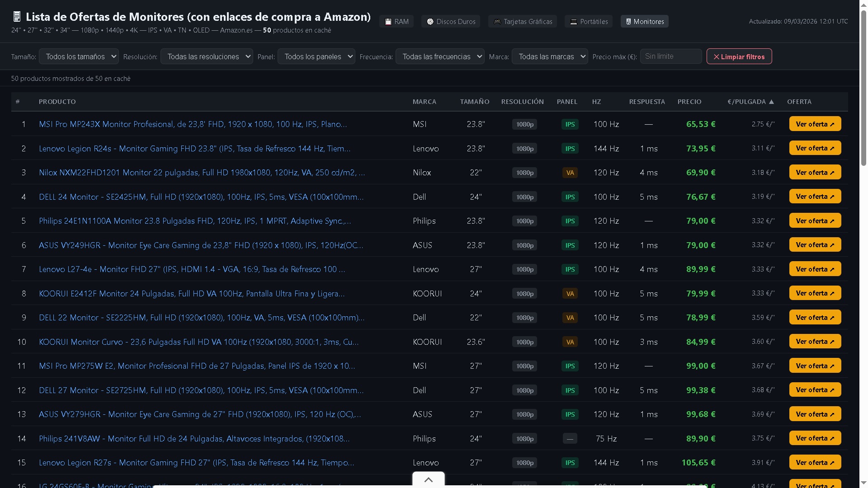Click the document icon beside the page title
This screenshot has width=868, height=488.
pos(17,17)
